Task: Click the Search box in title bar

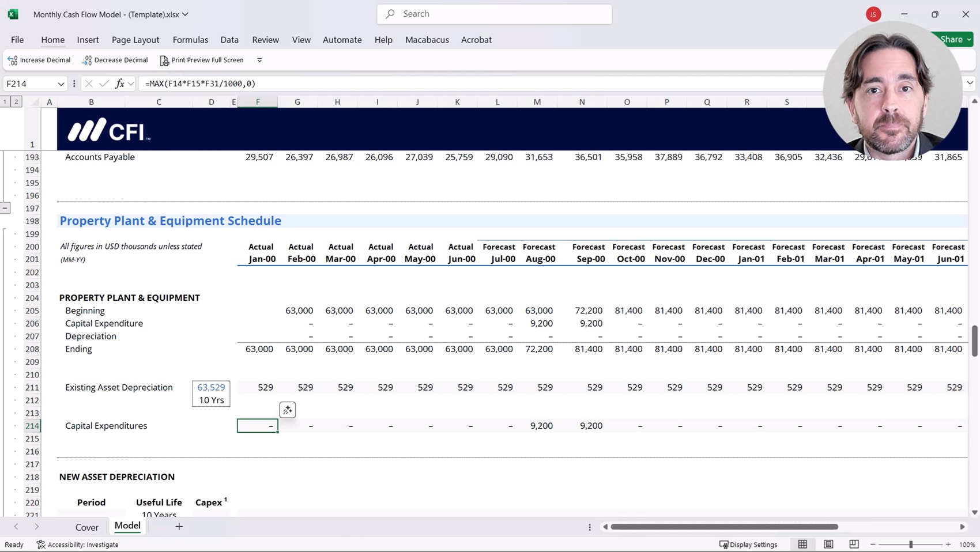Action: pyautogui.click(x=495, y=14)
